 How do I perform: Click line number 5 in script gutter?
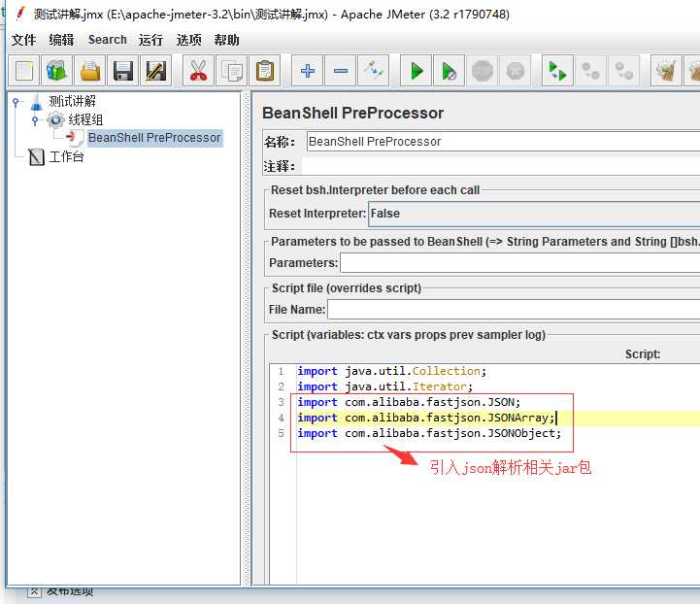click(281, 433)
